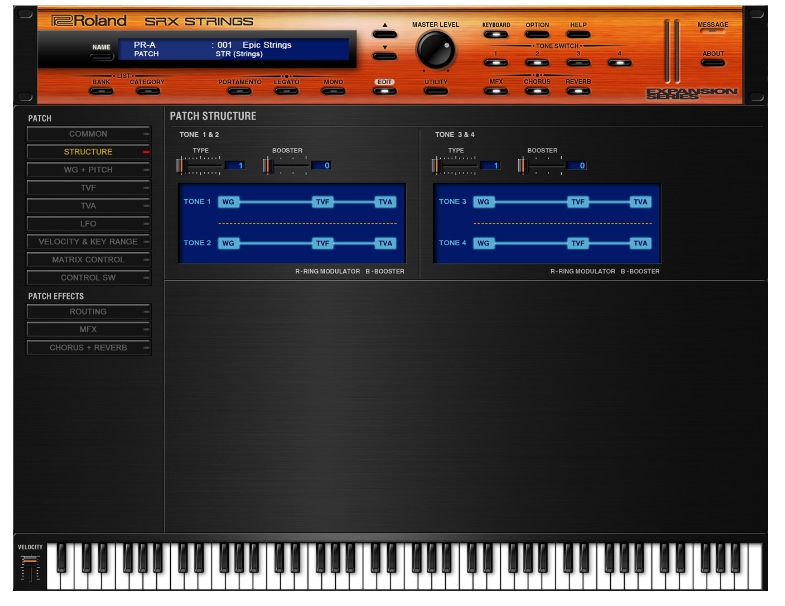Viewport: 785px width, 606px height.
Task: Toggle PORTAMENTO switch
Action: [x=239, y=91]
